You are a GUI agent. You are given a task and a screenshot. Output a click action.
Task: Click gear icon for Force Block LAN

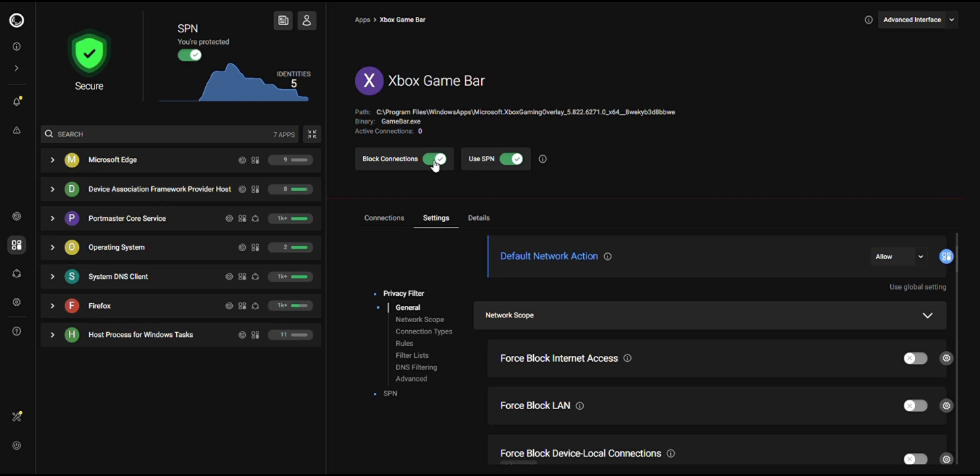[x=946, y=406]
